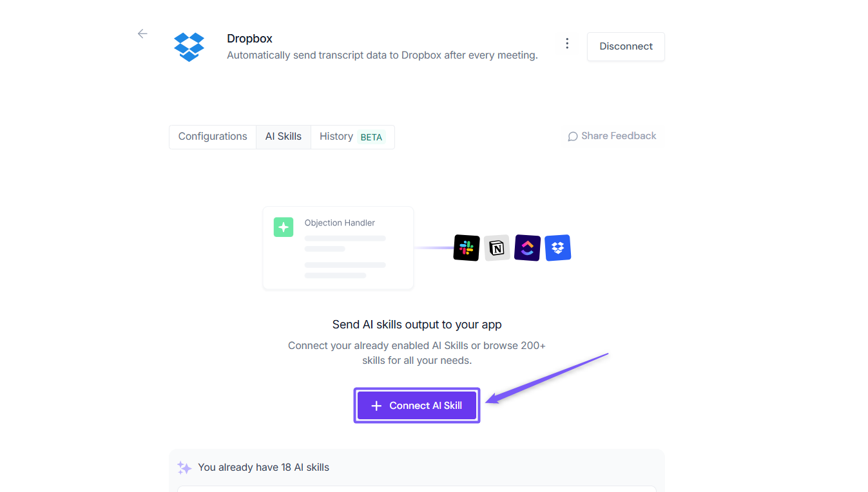Click the Notion app icon
This screenshot has height=492, width=868.
point(497,248)
